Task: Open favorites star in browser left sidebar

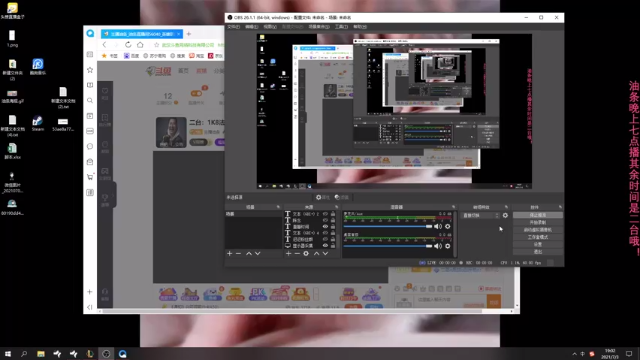Action: click(x=90, y=70)
